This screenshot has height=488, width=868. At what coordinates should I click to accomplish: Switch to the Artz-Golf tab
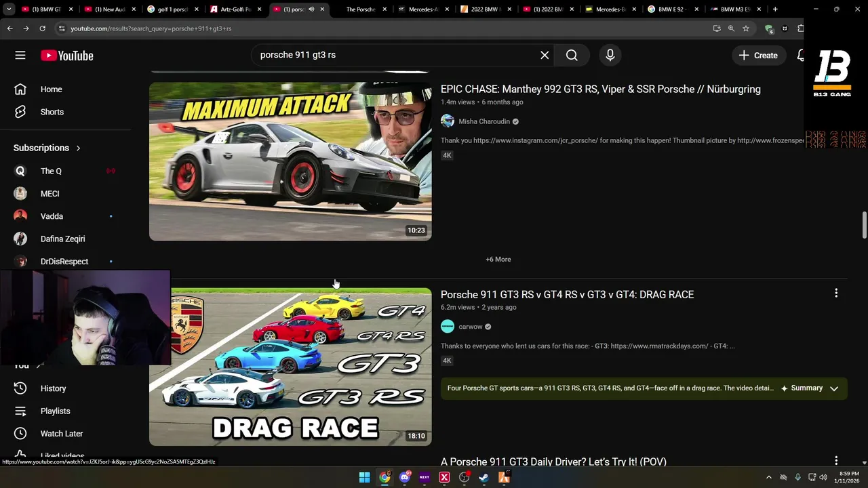235,9
